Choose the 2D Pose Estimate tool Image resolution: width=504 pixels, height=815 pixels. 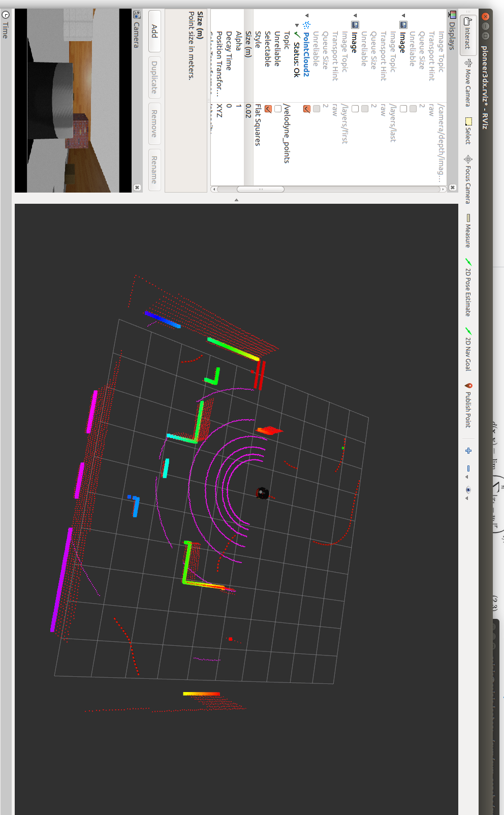(468, 287)
